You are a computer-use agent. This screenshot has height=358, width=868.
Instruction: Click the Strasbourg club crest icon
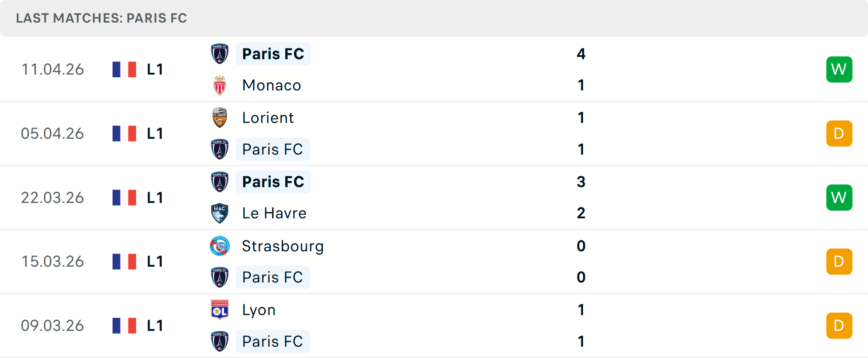[x=220, y=246]
